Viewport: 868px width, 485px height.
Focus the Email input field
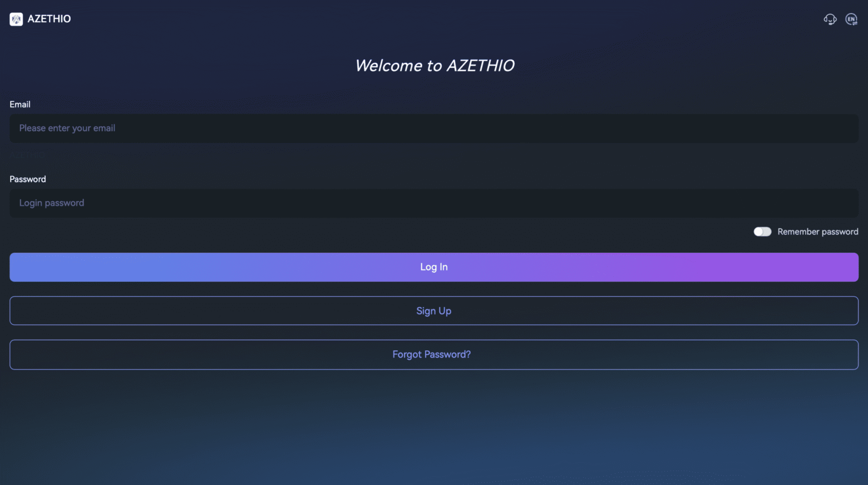coord(434,129)
